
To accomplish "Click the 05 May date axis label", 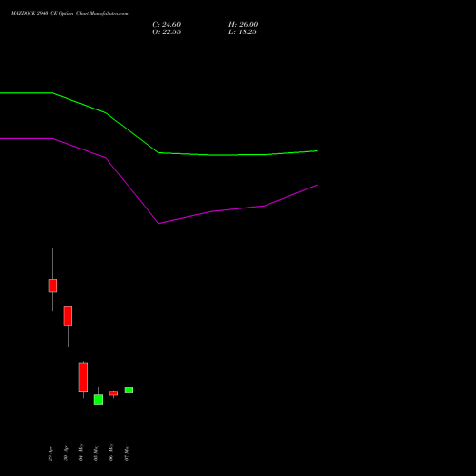I will (96, 453).
